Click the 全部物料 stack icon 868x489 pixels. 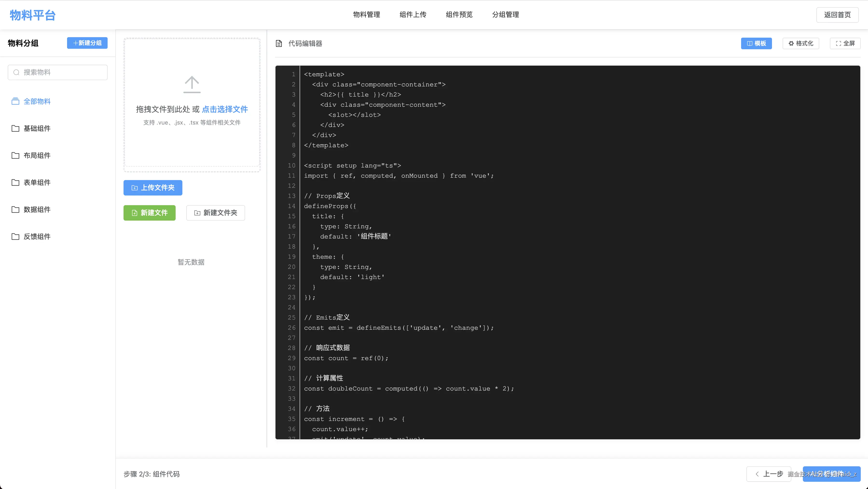(15, 101)
